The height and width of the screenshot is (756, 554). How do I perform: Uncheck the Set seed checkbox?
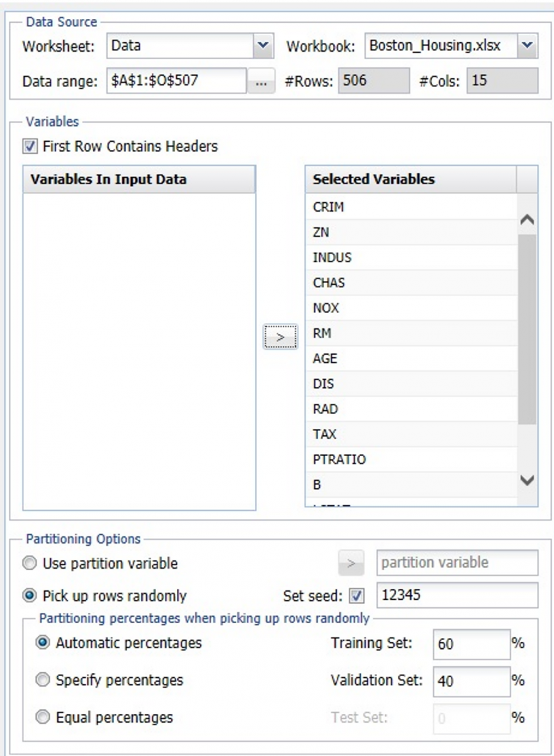(357, 595)
